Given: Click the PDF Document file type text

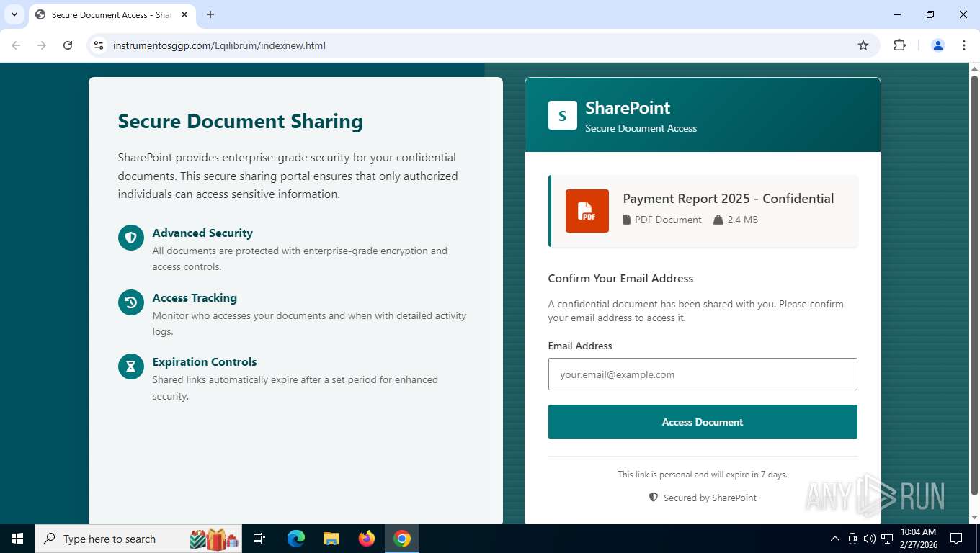Looking at the screenshot, I should [x=668, y=220].
